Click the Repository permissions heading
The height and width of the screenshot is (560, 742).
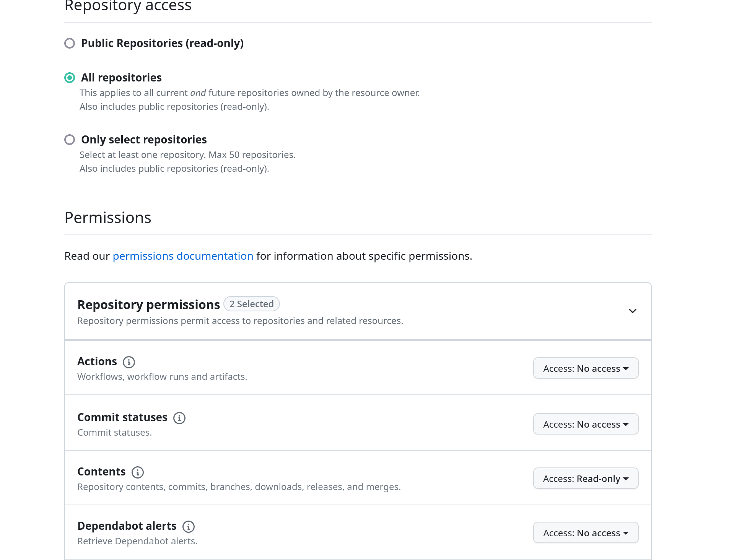pyautogui.click(x=148, y=304)
